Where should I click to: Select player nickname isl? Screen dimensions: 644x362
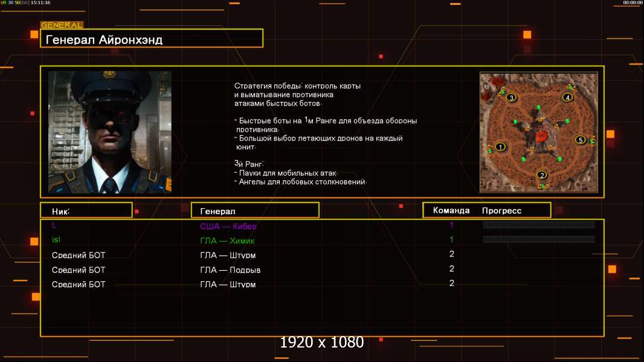point(56,240)
